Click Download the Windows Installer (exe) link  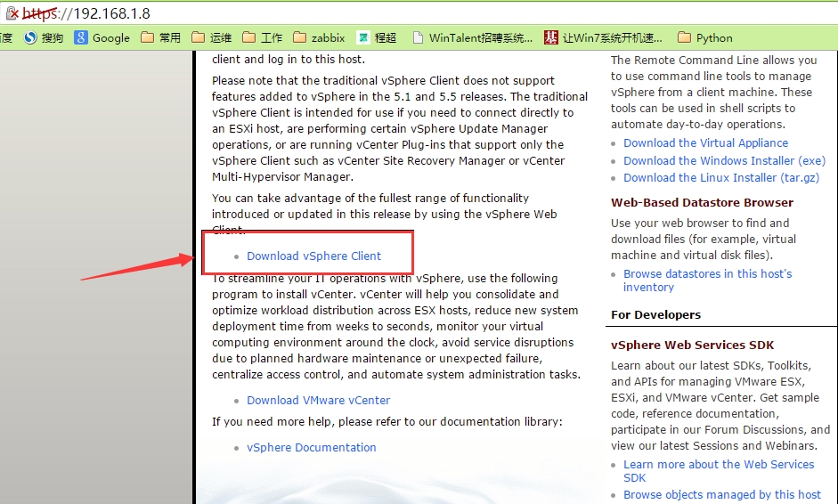click(724, 161)
